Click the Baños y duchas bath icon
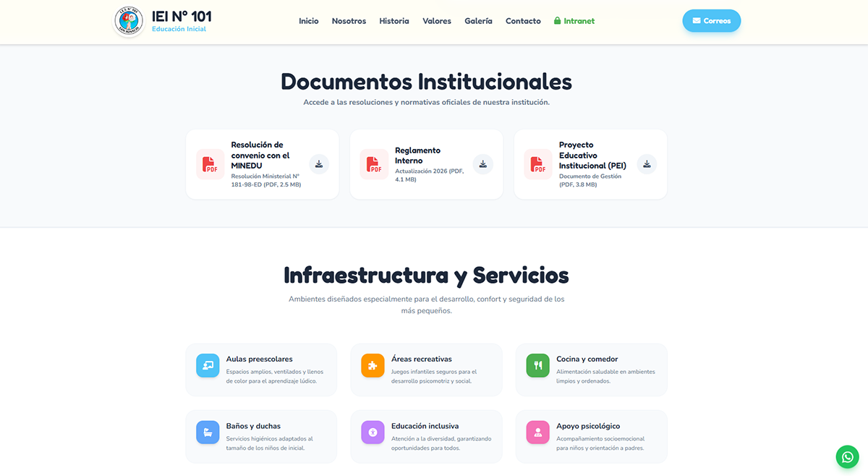The width and height of the screenshot is (868, 476). (208, 433)
